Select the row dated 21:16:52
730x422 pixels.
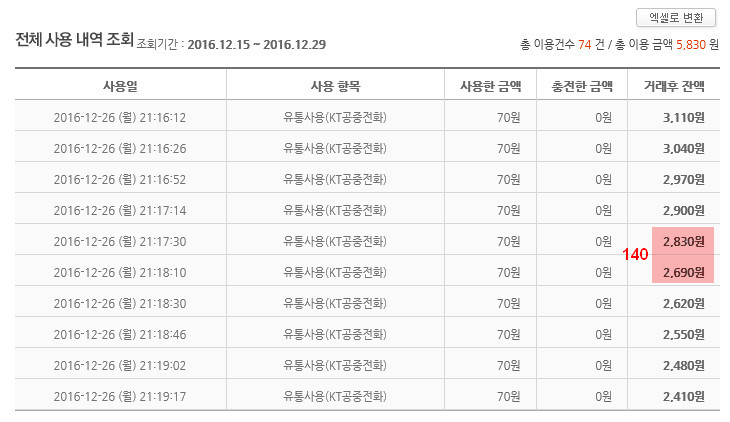120,179
